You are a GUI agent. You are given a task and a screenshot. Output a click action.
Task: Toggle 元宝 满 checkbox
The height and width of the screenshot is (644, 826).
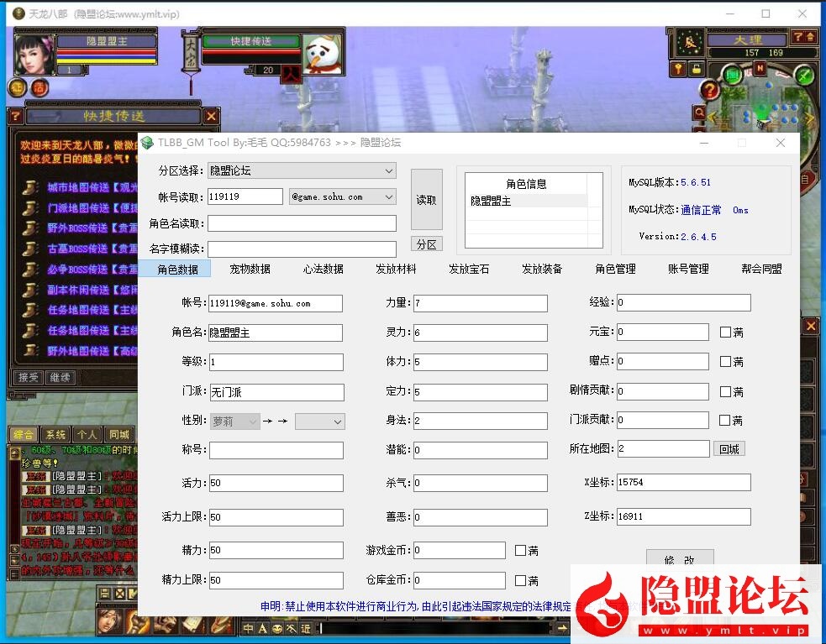(x=725, y=332)
